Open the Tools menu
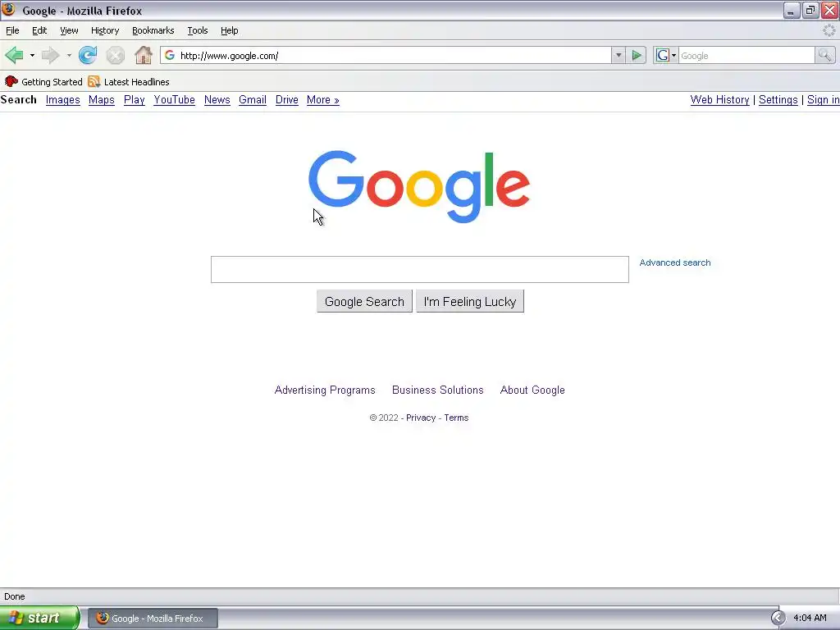The image size is (840, 630). (x=198, y=30)
